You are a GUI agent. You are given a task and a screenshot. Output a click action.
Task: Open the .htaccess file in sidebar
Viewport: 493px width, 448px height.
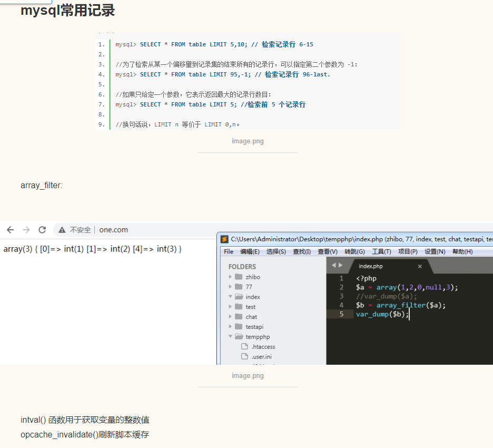[x=263, y=347]
